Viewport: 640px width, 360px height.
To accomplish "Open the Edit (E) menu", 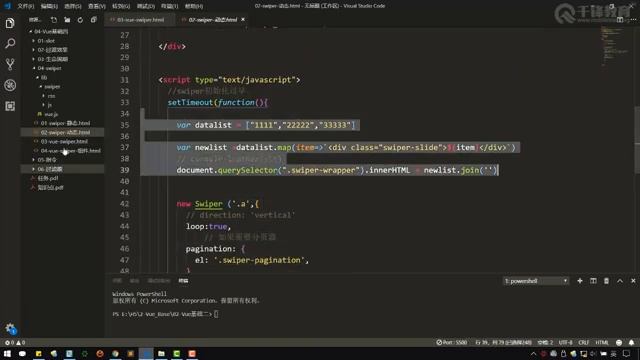I will click(x=49, y=6).
